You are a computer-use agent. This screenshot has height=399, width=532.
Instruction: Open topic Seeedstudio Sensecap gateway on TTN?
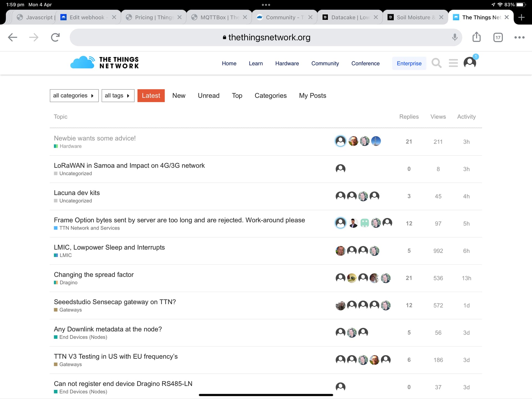click(115, 302)
